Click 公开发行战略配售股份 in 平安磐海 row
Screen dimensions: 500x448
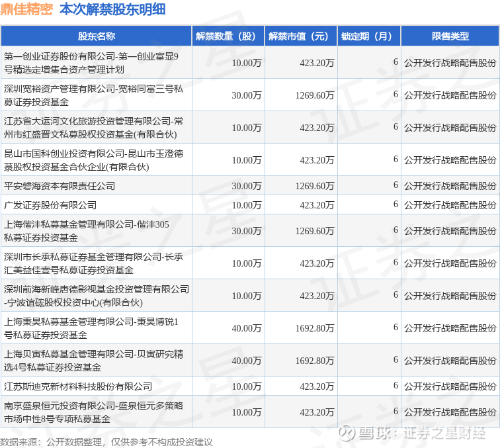(x=450, y=186)
